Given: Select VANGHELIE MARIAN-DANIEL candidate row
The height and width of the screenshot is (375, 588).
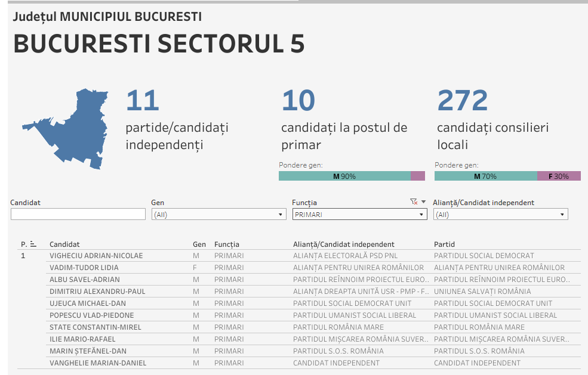Looking at the screenshot, I should tap(98, 363).
